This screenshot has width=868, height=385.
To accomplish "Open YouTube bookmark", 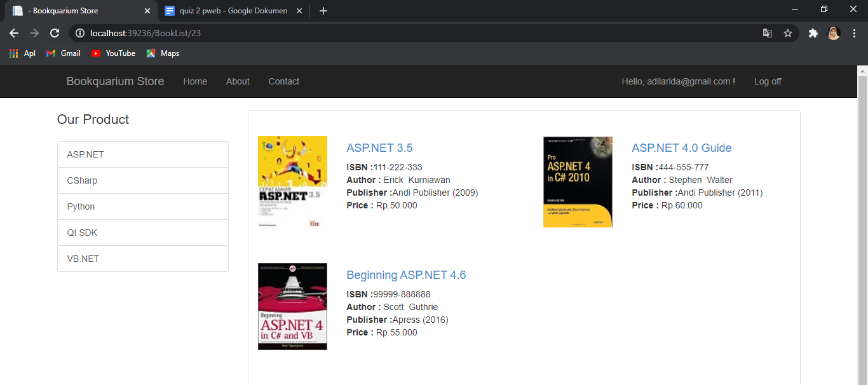I will pyautogui.click(x=113, y=53).
